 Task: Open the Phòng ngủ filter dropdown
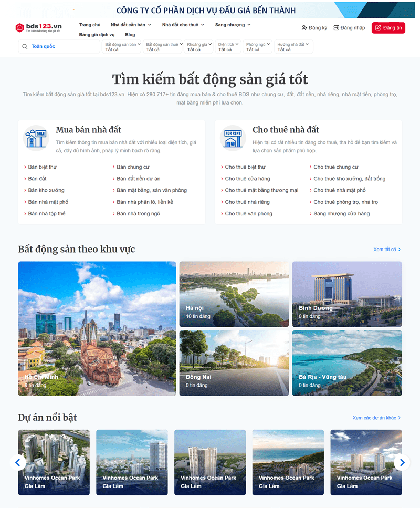point(257,47)
